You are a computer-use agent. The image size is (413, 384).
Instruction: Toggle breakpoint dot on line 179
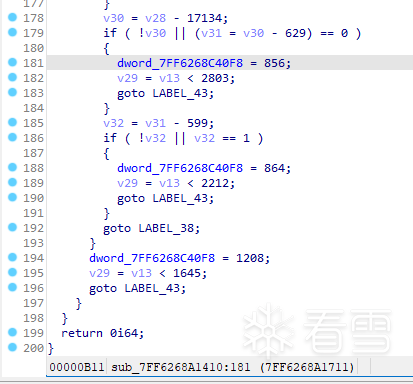[x=12, y=32]
